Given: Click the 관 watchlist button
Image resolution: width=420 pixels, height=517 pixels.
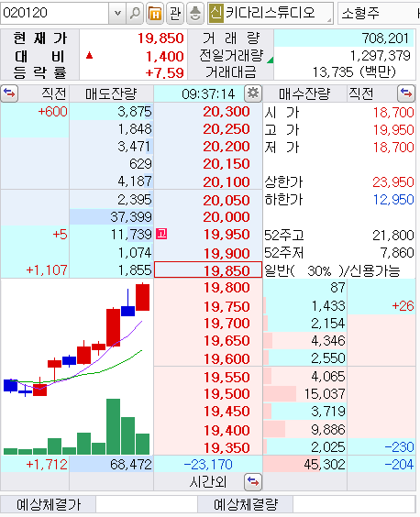Looking at the screenshot, I should coord(175,13).
